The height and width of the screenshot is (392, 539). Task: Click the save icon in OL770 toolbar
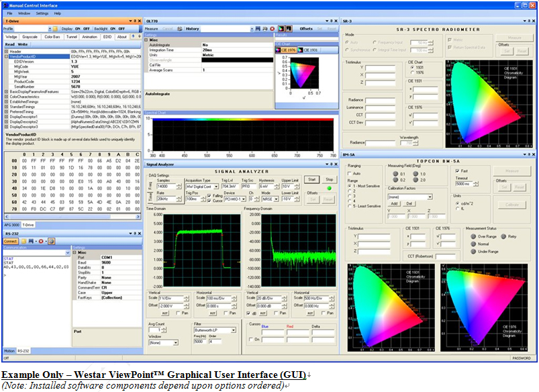tap(258, 29)
